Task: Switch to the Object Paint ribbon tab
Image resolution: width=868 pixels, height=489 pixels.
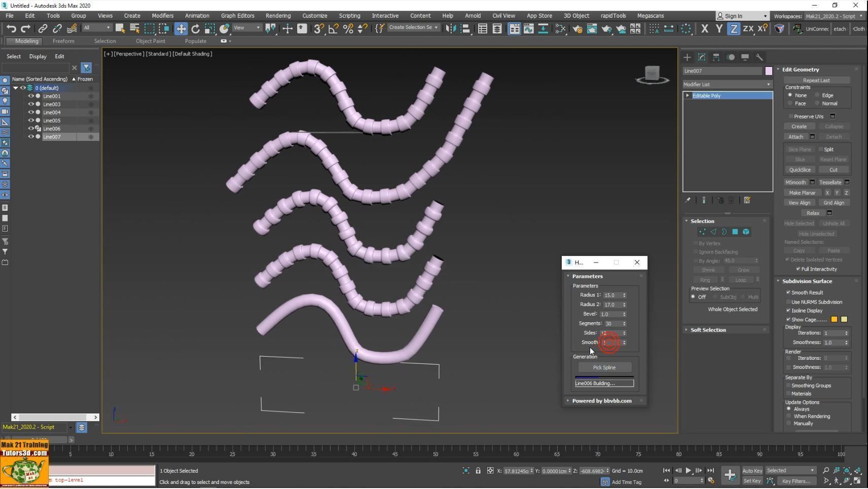Action: coord(151,41)
